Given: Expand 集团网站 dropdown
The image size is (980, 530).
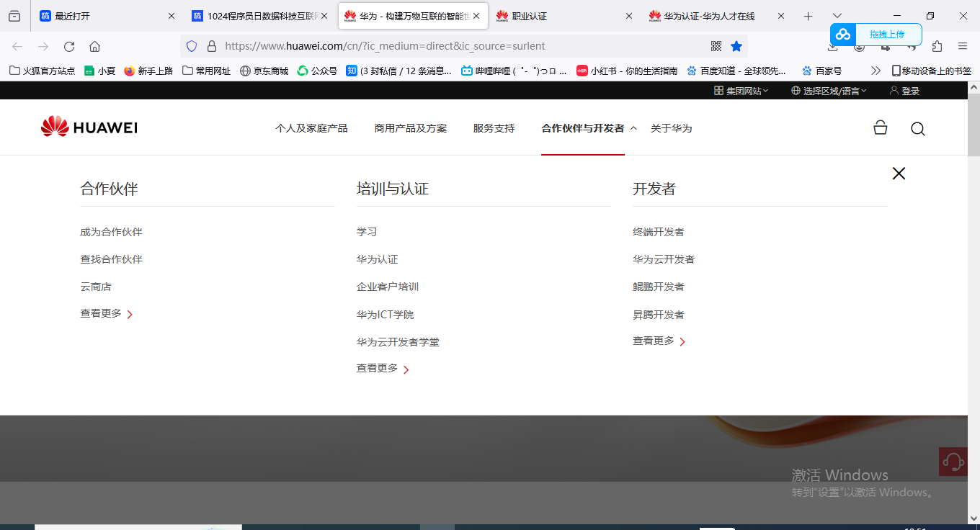Looking at the screenshot, I should tap(741, 91).
